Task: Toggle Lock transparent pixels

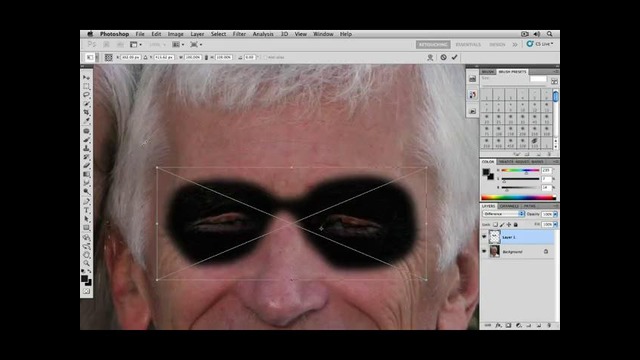Action: pos(495,224)
